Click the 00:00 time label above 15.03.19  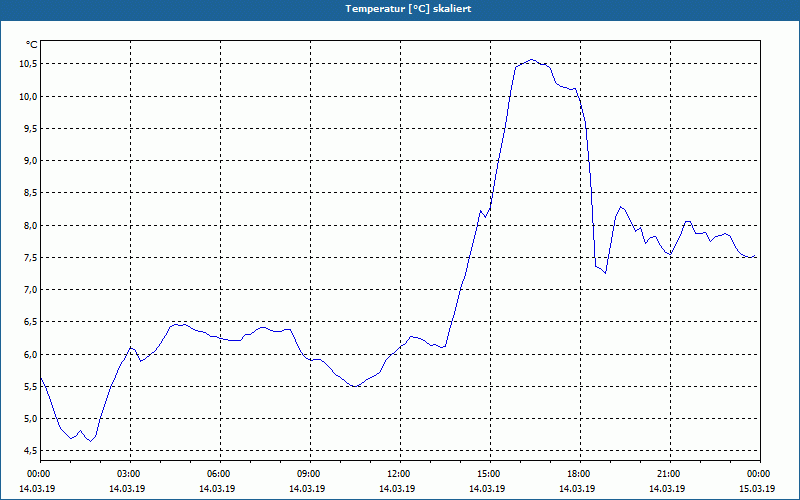click(760, 474)
